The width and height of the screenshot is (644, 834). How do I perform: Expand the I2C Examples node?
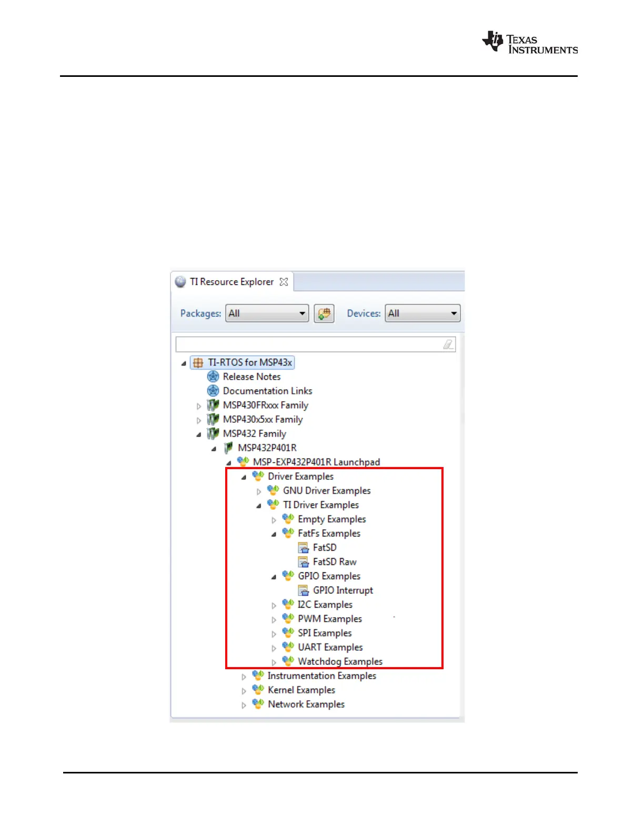tap(274, 605)
